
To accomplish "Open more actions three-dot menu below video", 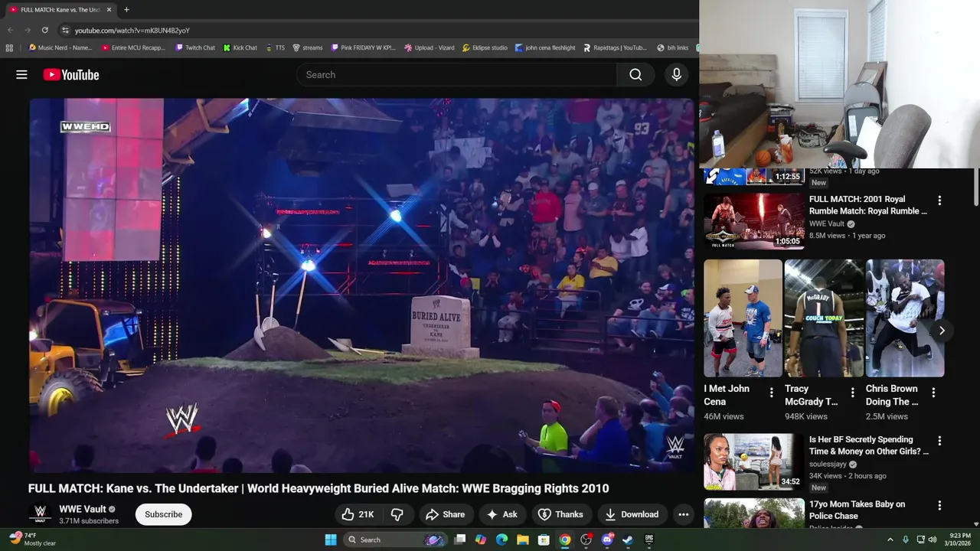I will [684, 514].
